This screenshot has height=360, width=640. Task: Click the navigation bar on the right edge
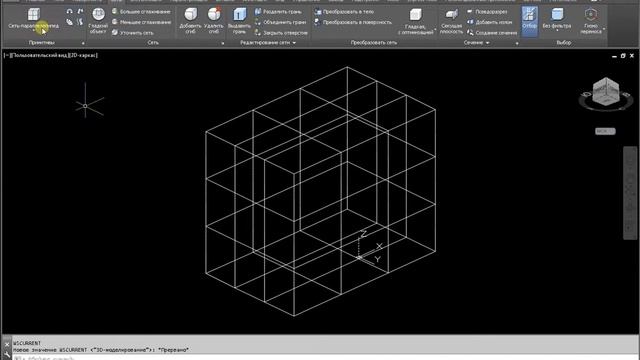coord(630,192)
